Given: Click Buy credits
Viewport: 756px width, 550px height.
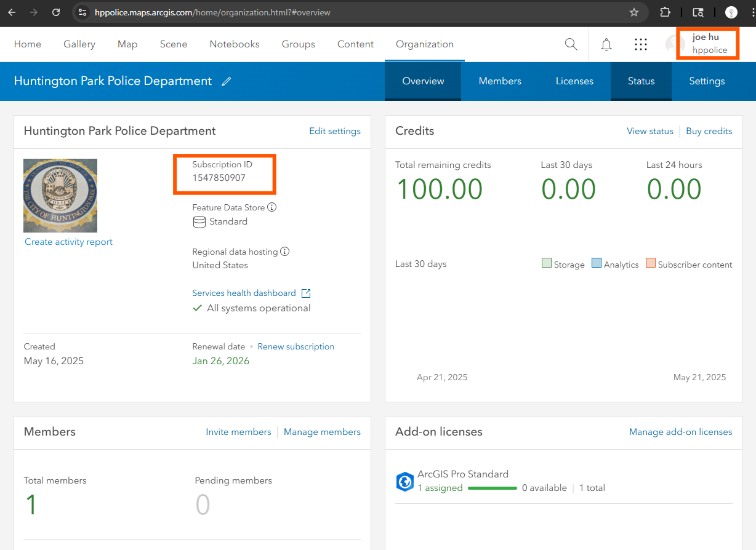Looking at the screenshot, I should pyautogui.click(x=709, y=131).
